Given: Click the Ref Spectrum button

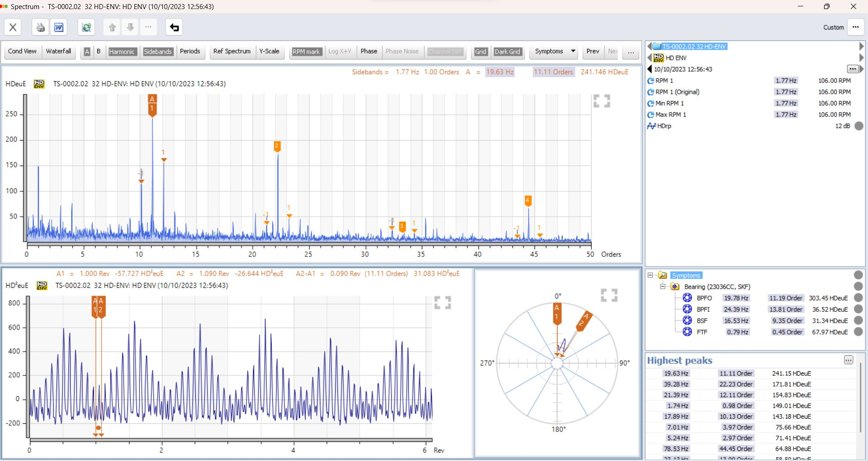Looking at the screenshot, I should click(232, 51).
